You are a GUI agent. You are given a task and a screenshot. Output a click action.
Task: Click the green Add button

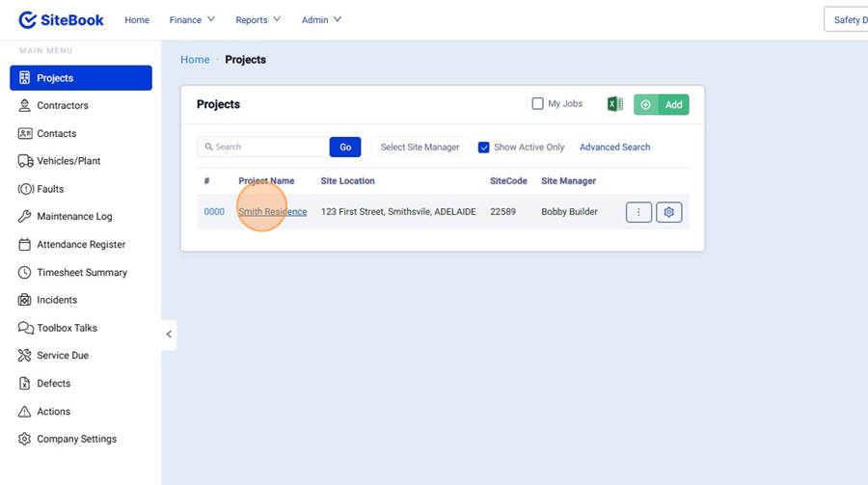click(x=662, y=104)
